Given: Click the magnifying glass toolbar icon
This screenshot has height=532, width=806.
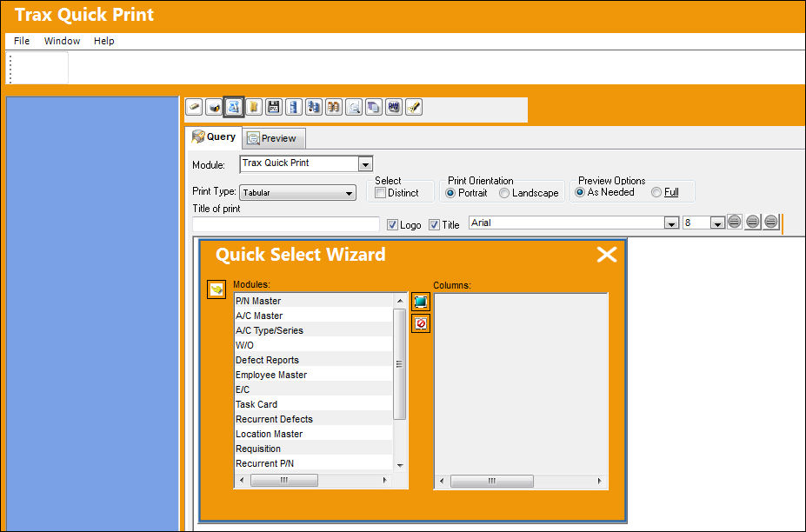Looking at the screenshot, I should click(354, 108).
